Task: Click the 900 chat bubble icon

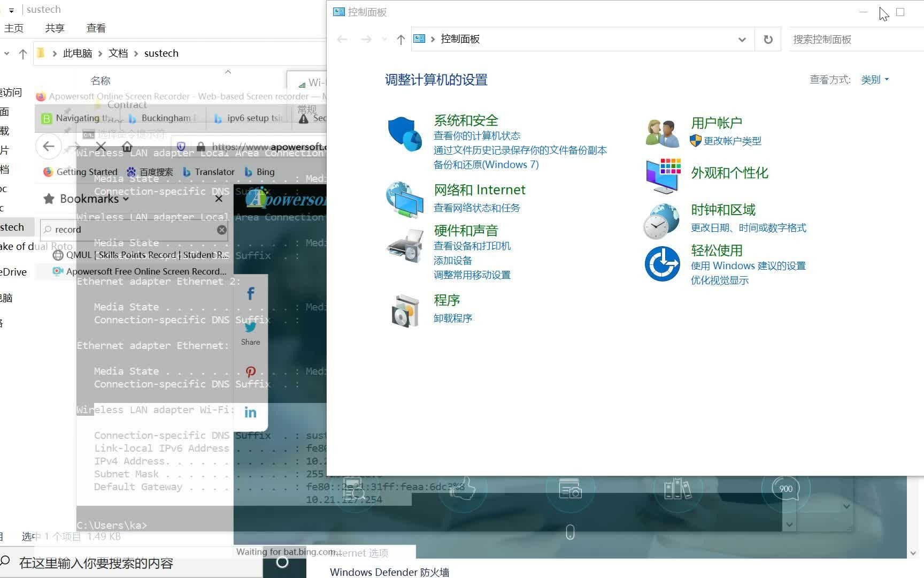Action: pos(786,488)
